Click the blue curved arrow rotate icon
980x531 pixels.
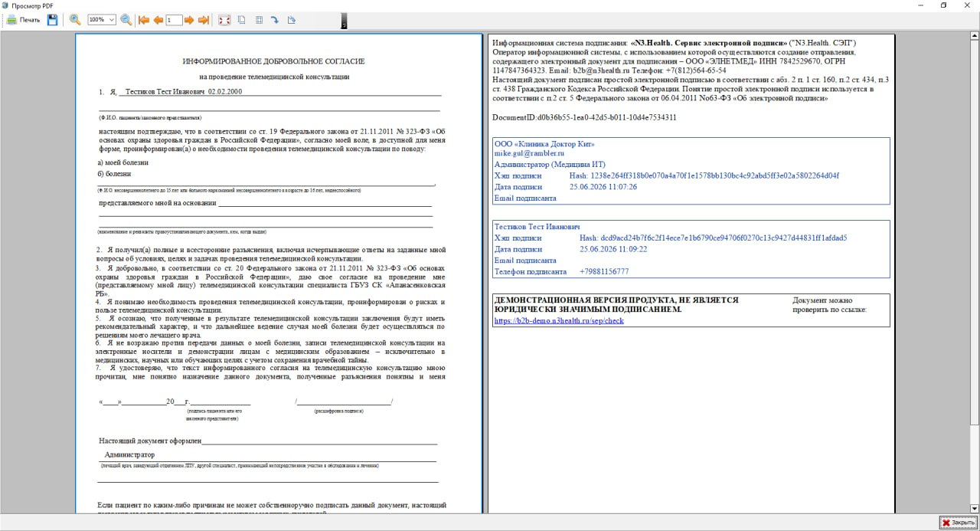coord(275,20)
